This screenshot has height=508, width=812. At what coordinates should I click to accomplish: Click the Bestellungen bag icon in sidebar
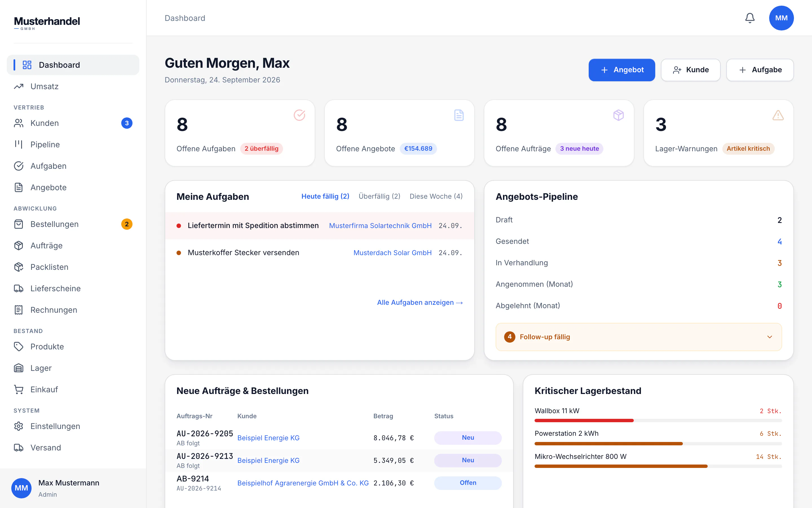19,224
